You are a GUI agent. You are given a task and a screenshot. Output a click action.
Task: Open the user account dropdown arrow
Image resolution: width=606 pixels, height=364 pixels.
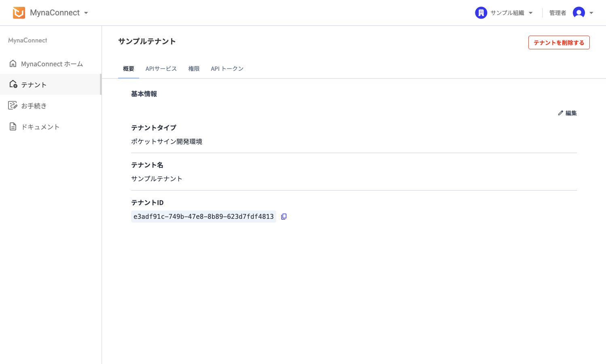pos(591,13)
